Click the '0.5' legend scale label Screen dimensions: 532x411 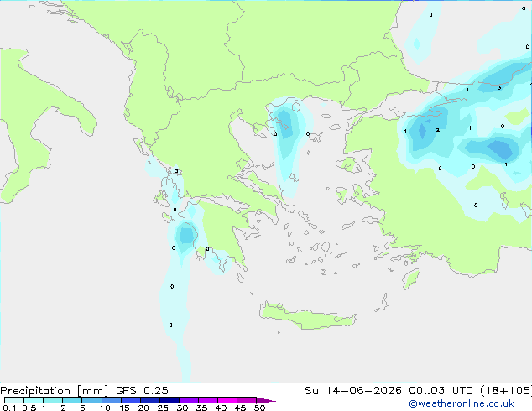pos(29,408)
